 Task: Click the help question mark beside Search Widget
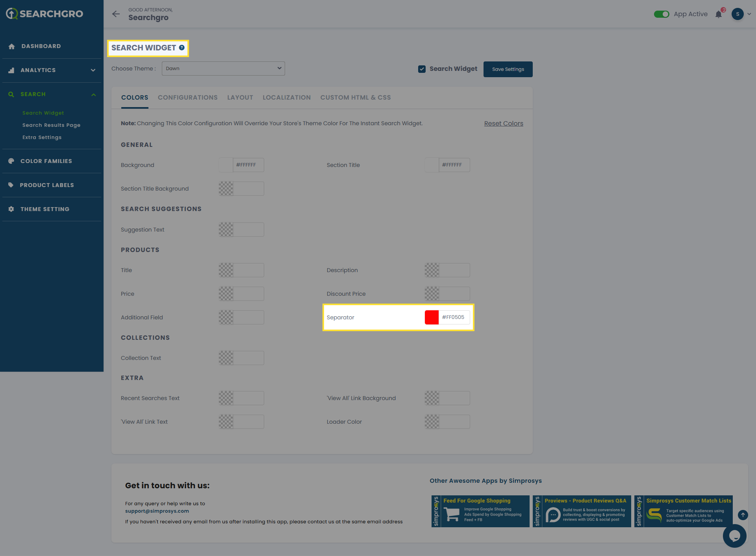(x=182, y=48)
